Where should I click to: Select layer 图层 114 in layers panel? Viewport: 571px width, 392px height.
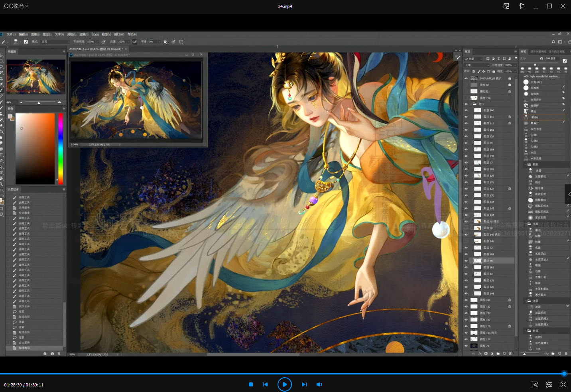(490, 300)
